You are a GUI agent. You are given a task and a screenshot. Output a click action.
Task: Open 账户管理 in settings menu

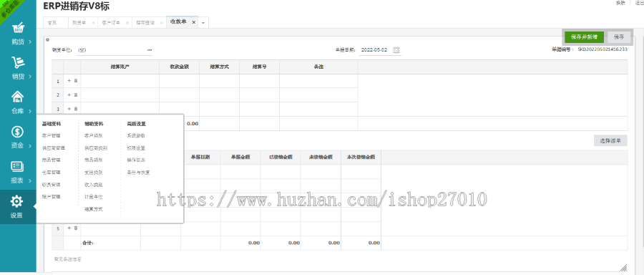pyautogui.click(x=51, y=196)
